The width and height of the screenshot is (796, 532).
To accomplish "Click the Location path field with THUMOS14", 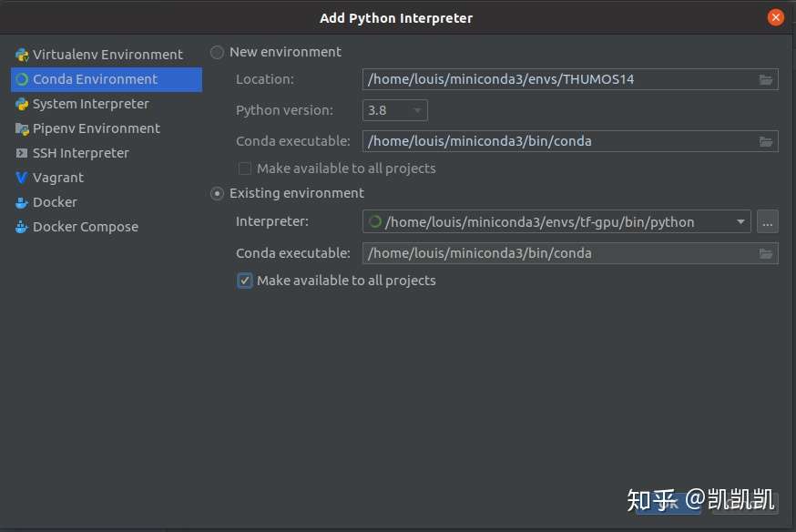I will click(570, 79).
